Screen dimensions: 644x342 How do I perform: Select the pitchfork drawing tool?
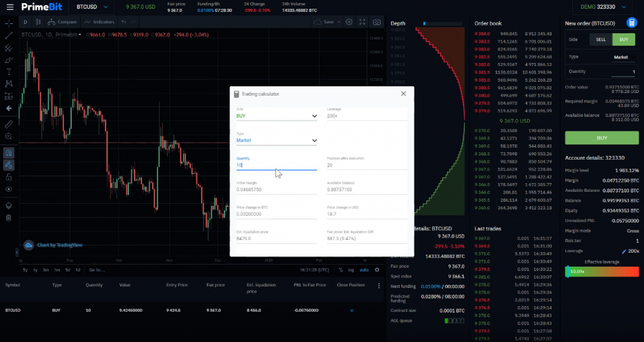coord(9,48)
